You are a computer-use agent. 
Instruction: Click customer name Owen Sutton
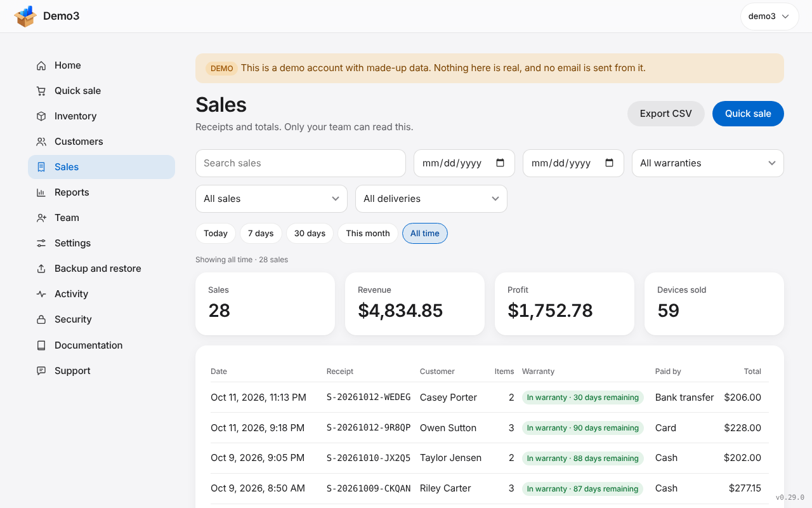click(448, 428)
